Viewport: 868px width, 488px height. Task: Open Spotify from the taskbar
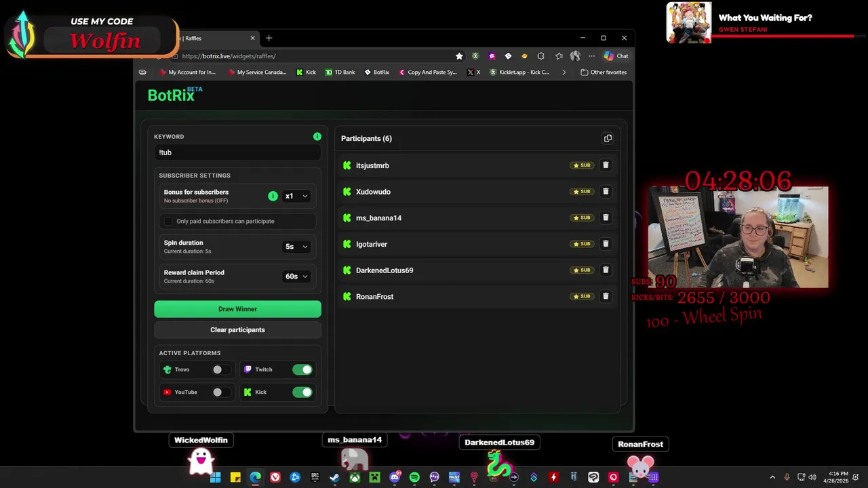click(414, 477)
